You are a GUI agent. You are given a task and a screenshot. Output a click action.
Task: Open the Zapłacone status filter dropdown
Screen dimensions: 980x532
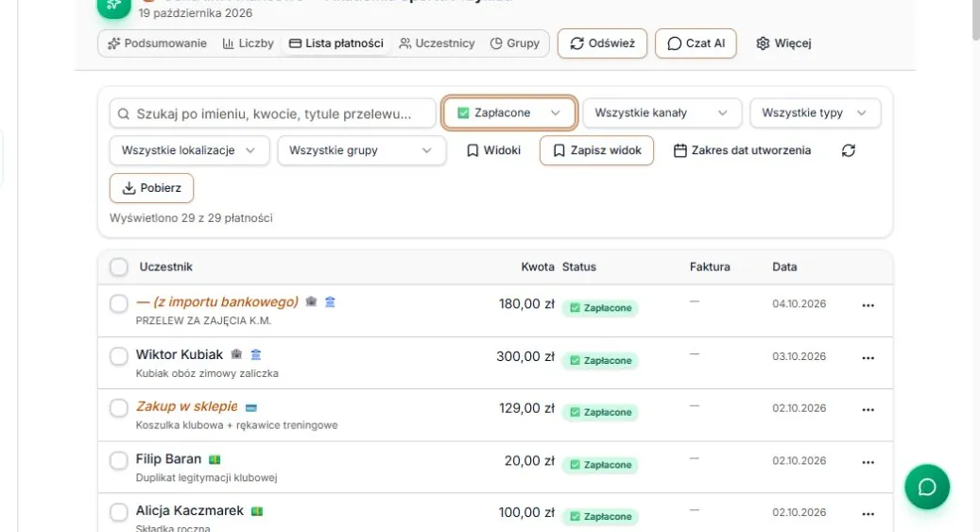(x=508, y=113)
